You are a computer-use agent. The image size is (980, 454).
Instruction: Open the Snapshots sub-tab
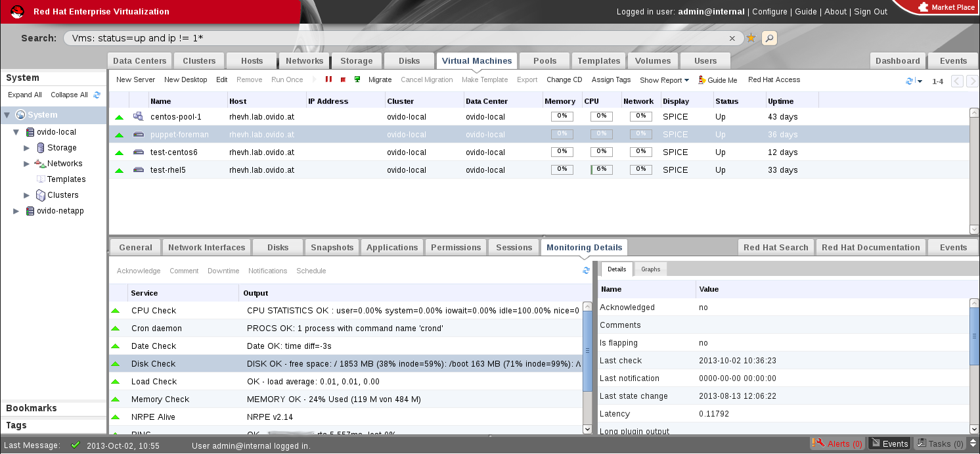(x=332, y=248)
